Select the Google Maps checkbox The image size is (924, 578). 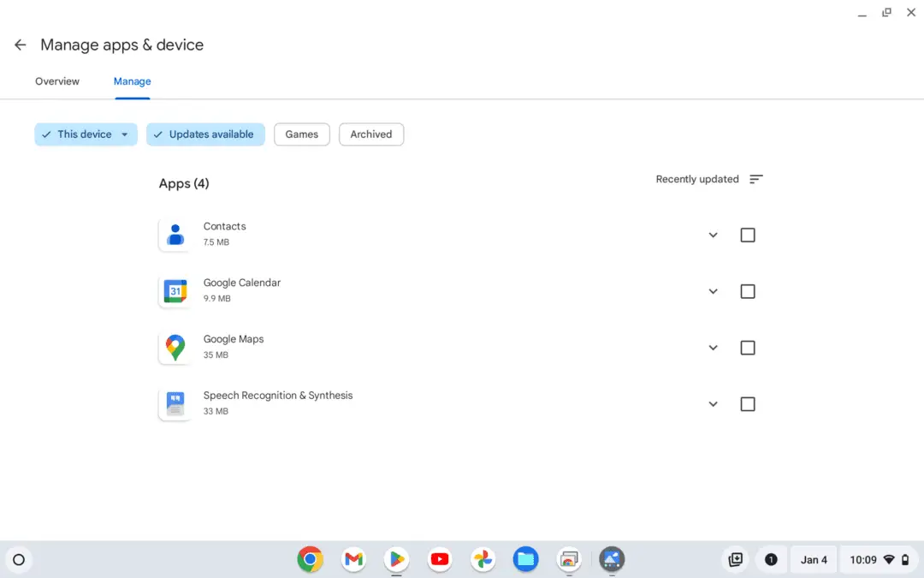[x=747, y=348]
